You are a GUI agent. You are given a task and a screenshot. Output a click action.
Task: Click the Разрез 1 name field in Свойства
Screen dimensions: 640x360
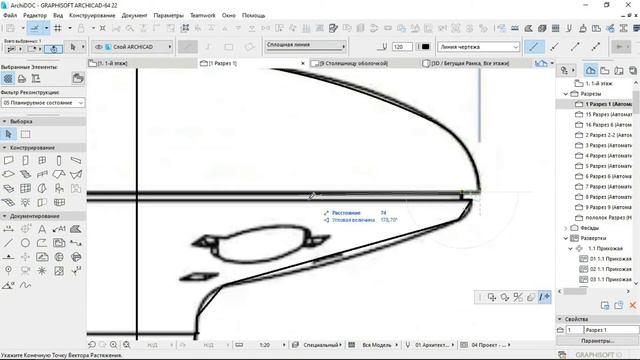(x=611, y=329)
